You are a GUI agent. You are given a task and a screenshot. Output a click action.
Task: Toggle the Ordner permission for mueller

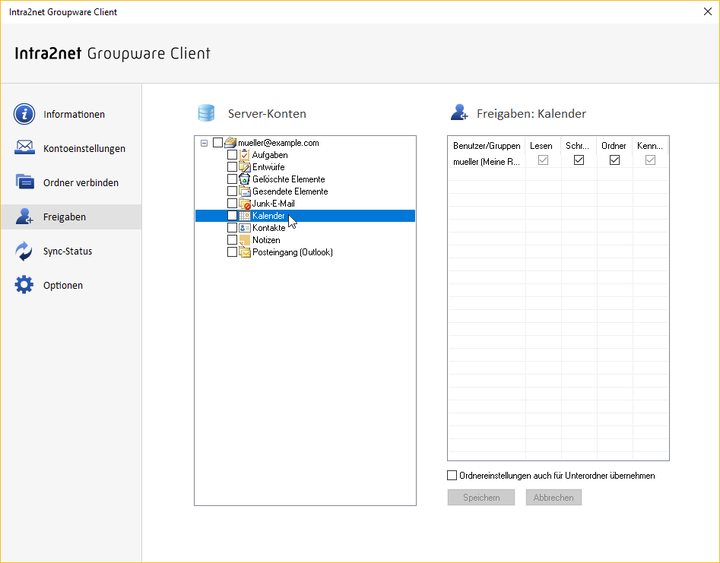[x=614, y=160]
